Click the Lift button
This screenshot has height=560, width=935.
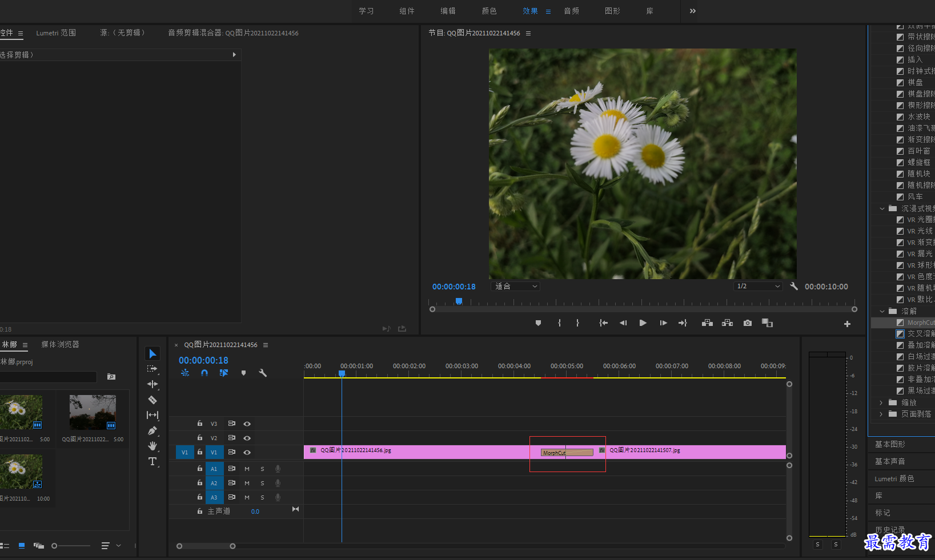(707, 323)
